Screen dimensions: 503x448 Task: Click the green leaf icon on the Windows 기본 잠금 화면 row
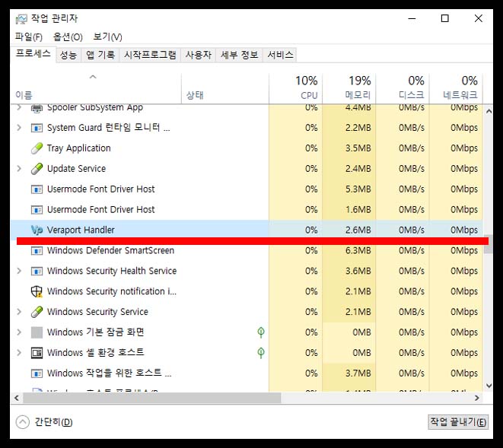pos(261,332)
